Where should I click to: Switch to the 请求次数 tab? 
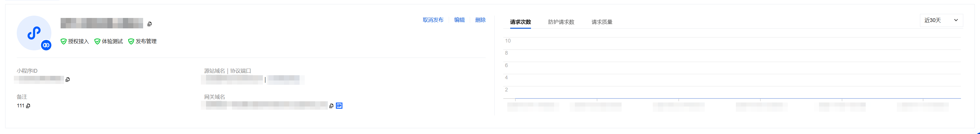pyautogui.click(x=520, y=22)
